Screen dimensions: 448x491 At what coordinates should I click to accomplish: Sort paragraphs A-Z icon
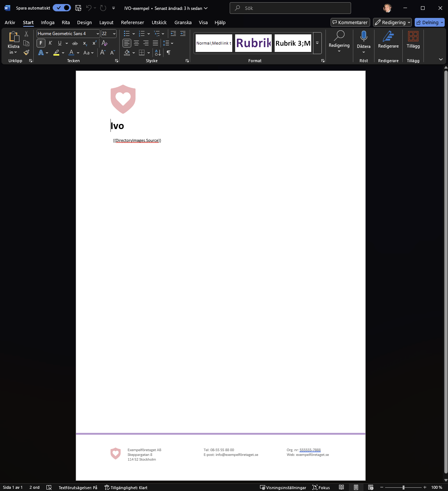tap(158, 53)
